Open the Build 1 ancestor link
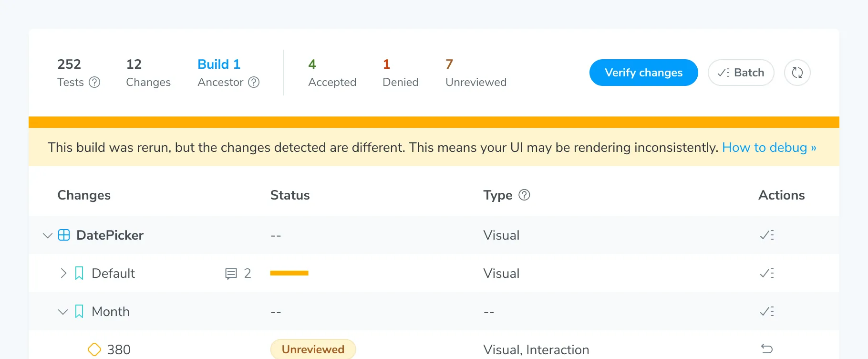 coord(219,64)
